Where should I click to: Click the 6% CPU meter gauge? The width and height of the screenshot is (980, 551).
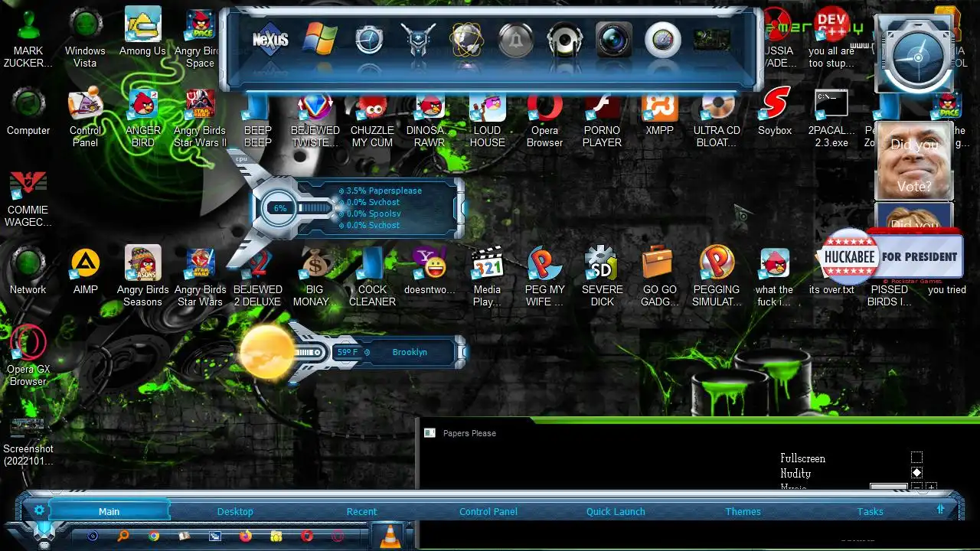[x=280, y=208]
